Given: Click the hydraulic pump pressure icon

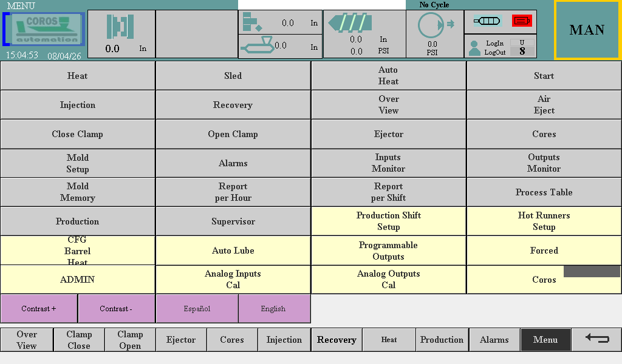Looking at the screenshot, I should tap(435, 26).
